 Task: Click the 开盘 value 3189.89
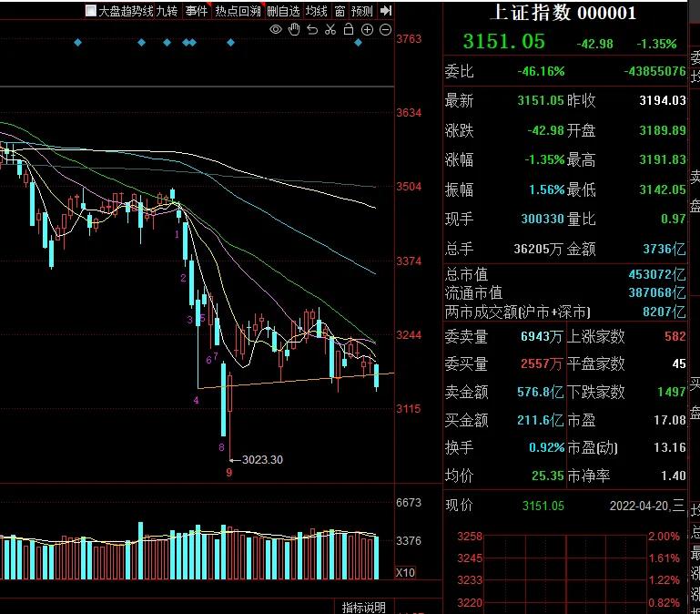click(x=663, y=130)
